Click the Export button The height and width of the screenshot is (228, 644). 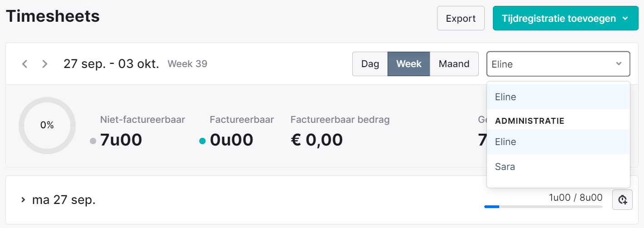click(461, 19)
